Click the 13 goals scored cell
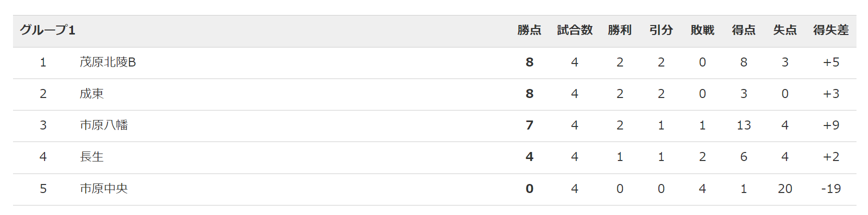 click(x=744, y=125)
